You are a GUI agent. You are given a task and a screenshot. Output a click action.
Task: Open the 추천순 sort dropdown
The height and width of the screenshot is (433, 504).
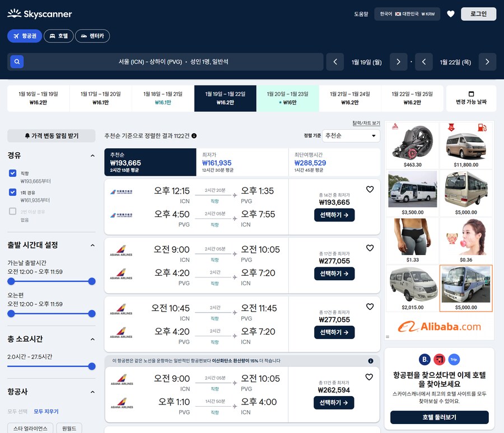tap(351, 136)
